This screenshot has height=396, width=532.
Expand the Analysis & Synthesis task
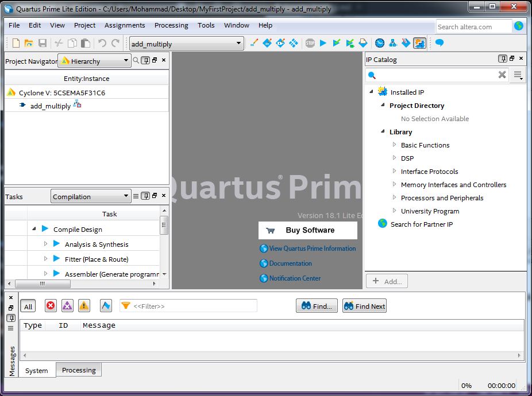coord(45,244)
